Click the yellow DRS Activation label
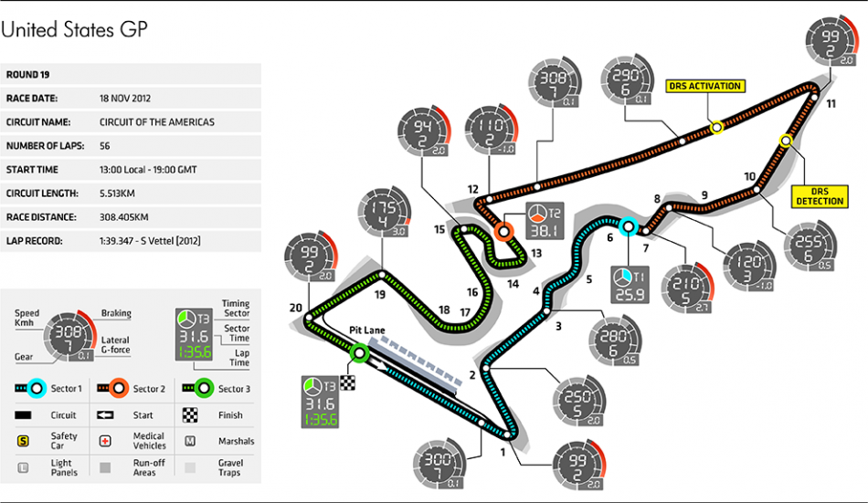The image size is (868, 503). pyautogui.click(x=704, y=86)
